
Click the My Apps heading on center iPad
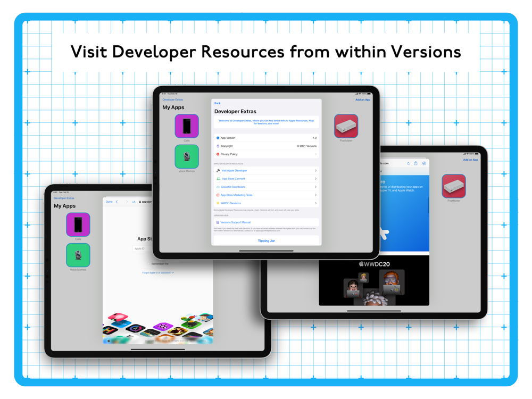pos(173,107)
